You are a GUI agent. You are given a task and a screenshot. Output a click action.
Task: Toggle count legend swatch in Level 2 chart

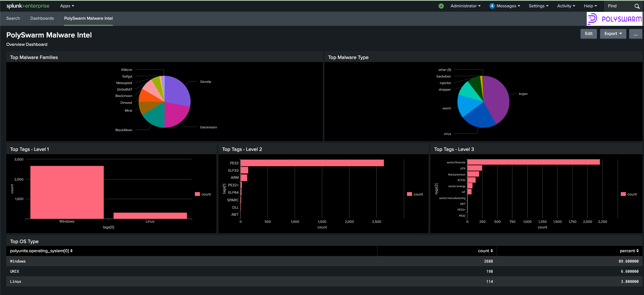pos(409,194)
